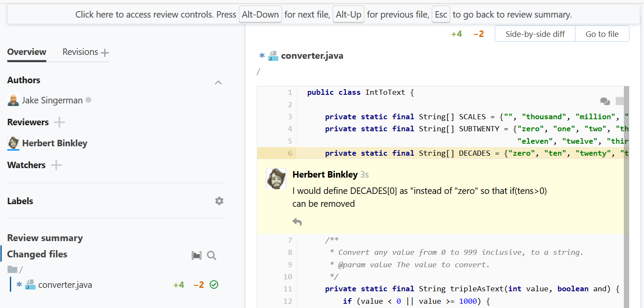Image resolution: width=644 pixels, height=308 pixels.
Task: Click the folder view icon beside Changed files
Action: coord(196,256)
